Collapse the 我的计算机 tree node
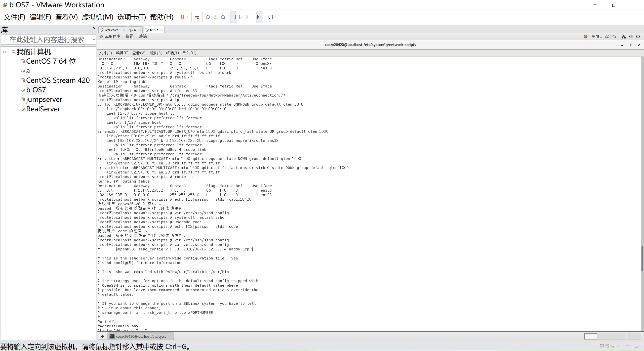 pos(5,52)
